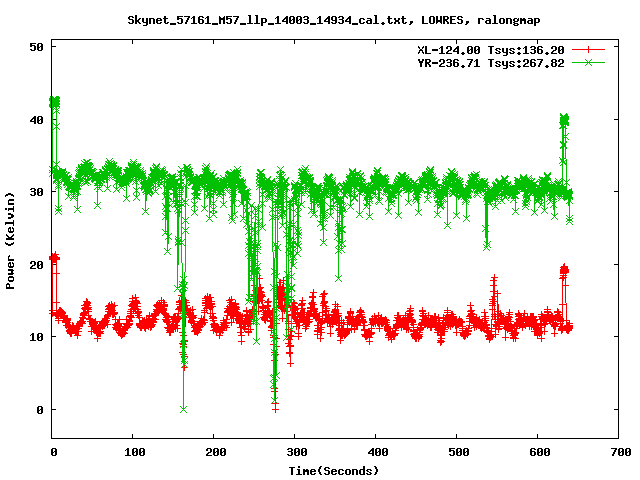640x480 pixels.
Task: Click the x-axis tick label 100
Action: [134, 452]
